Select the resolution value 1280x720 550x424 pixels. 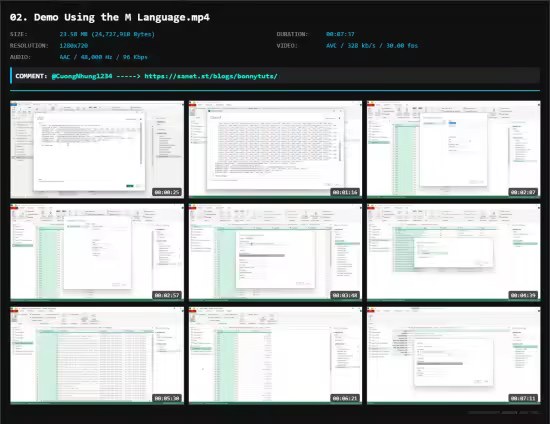74,46
